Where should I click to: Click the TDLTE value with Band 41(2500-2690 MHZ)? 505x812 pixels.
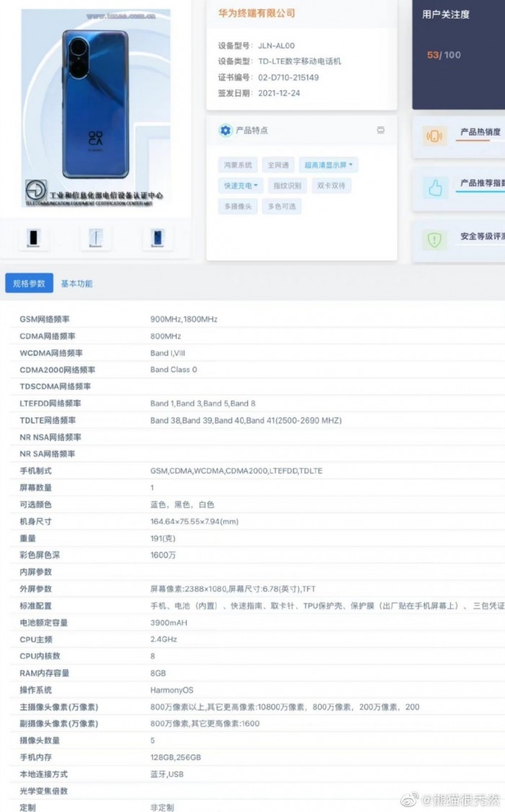click(x=246, y=420)
